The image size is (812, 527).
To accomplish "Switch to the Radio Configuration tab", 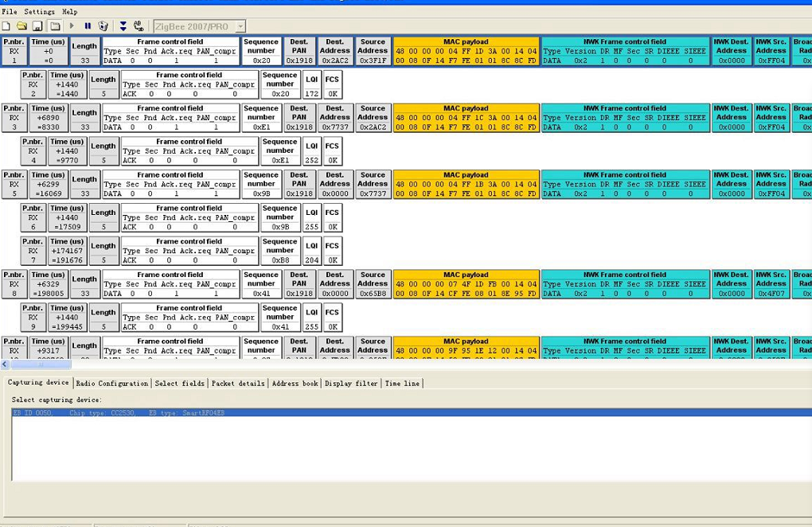I will (x=112, y=383).
